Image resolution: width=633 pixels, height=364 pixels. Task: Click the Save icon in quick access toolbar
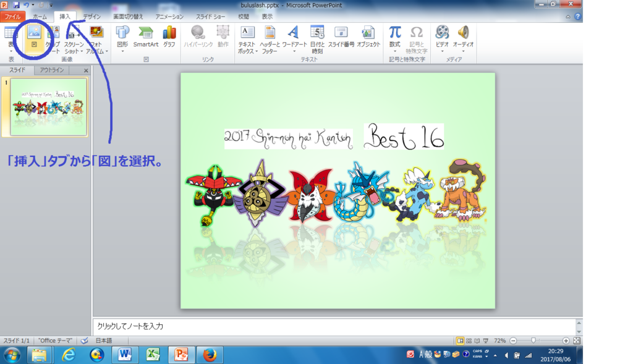(16, 5)
